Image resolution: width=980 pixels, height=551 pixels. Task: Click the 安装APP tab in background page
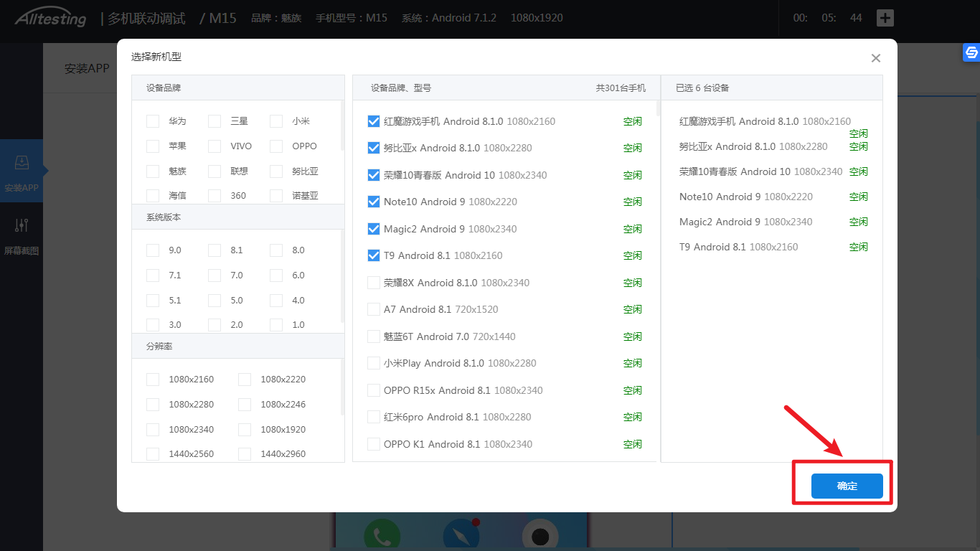click(87, 69)
